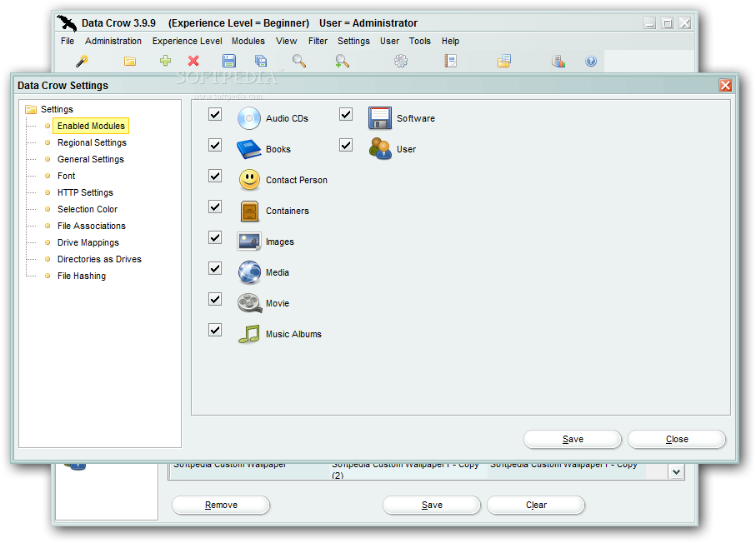Viewport: 756px width, 543px height.
Task: Click the Media globe icon
Action: click(249, 272)
